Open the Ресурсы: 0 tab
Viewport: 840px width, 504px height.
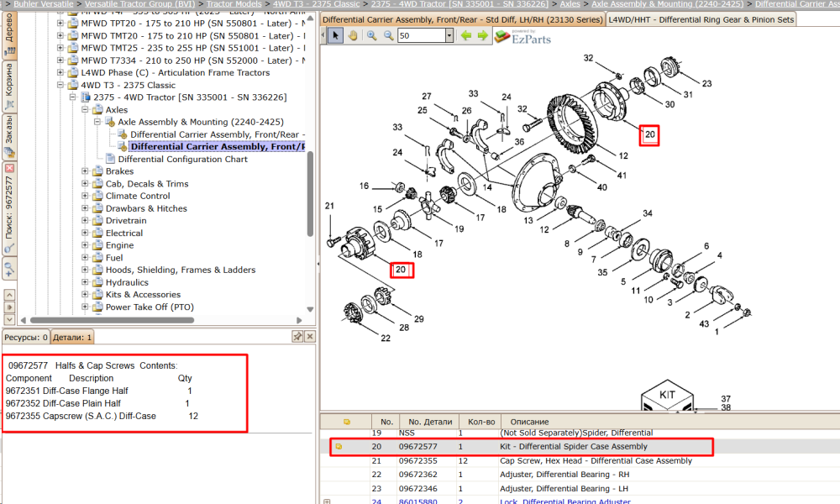26,338
